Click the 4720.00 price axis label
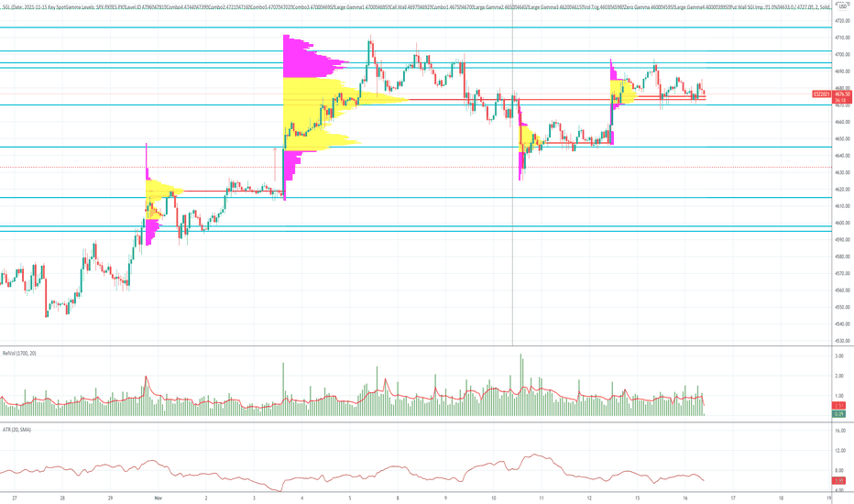 [x=842, y=21]
